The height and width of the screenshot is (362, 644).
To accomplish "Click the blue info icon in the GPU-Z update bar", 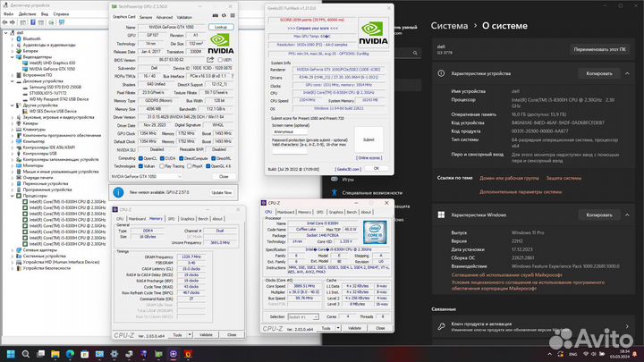I will pos(118,192).
